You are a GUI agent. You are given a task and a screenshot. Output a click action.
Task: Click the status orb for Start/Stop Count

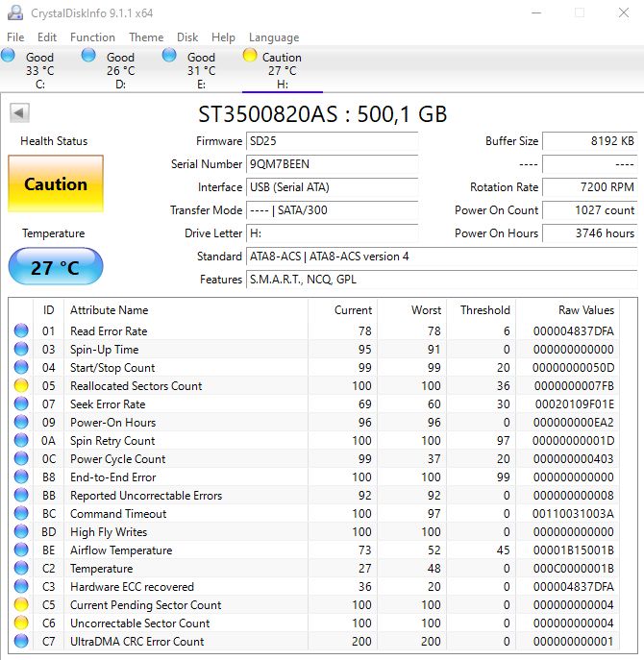click(x=21, y=367)
